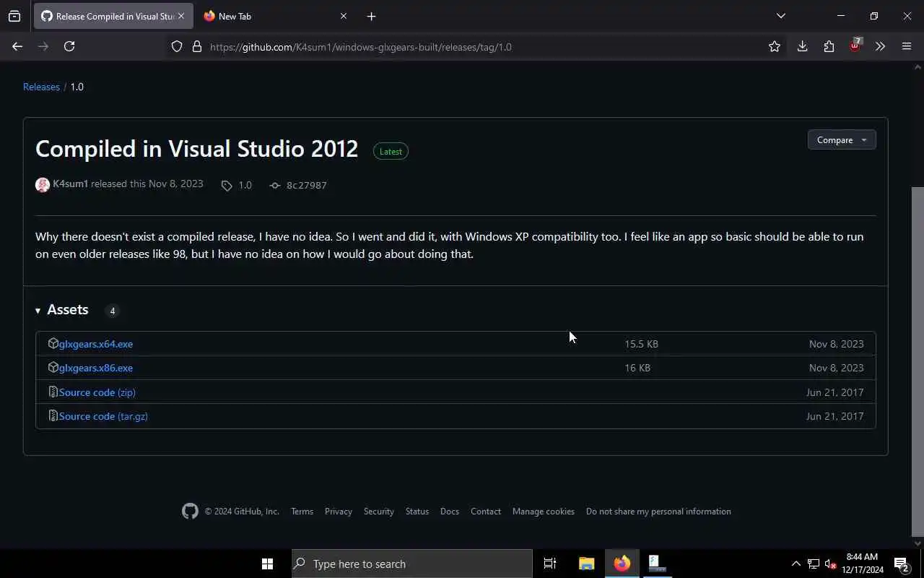Open Contact footer link
This screenshot has height=578, width=924.
(486, 512)
